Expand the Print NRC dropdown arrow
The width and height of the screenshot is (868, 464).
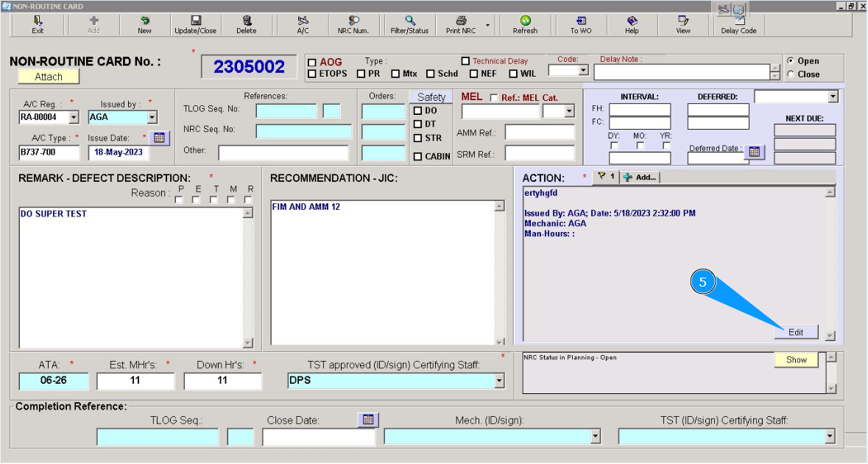487,25
